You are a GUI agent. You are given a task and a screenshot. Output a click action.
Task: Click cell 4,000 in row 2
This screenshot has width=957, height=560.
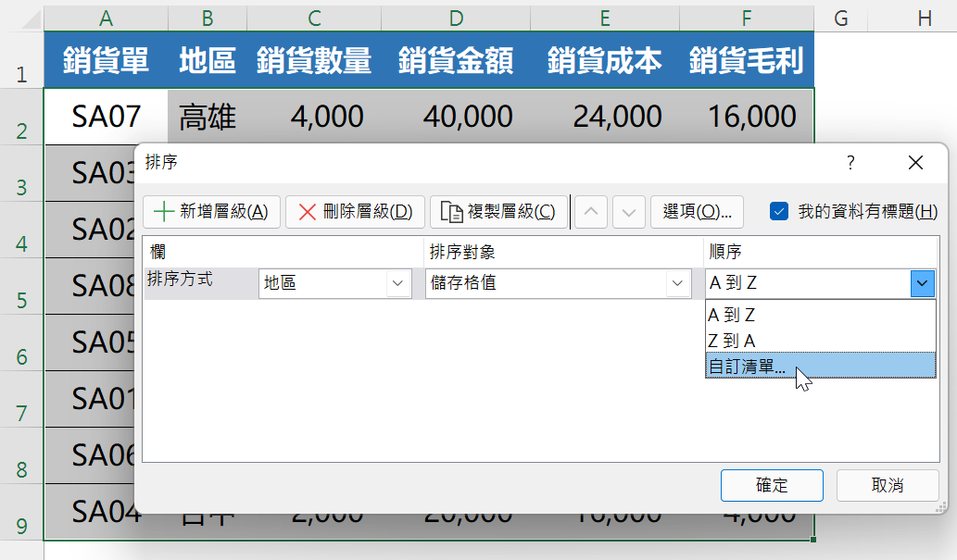[314, 117]
